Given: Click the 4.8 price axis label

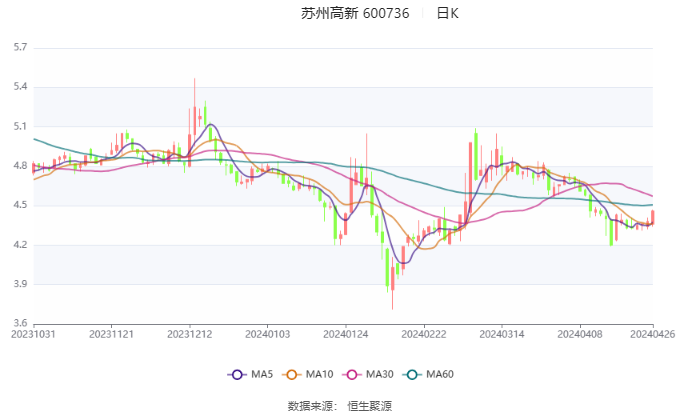Looking at the screenshot, I should point(20,166).
